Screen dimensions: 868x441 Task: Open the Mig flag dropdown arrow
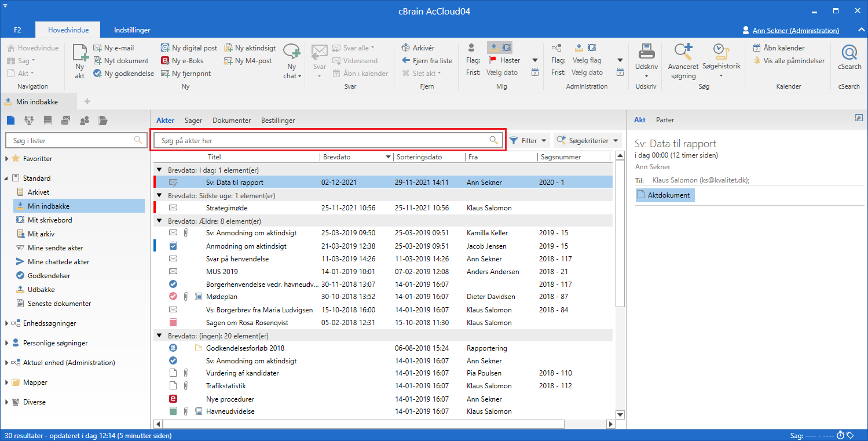tap(535, 60)
